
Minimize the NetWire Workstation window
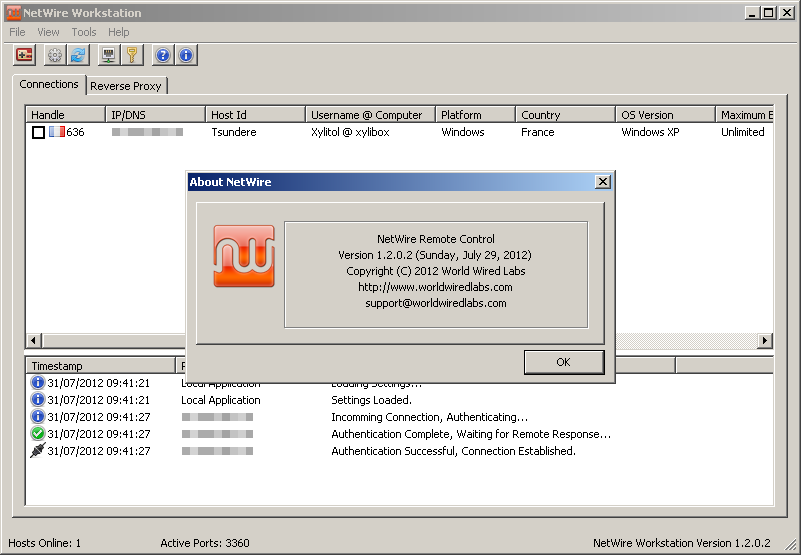(x=751, y=13)
